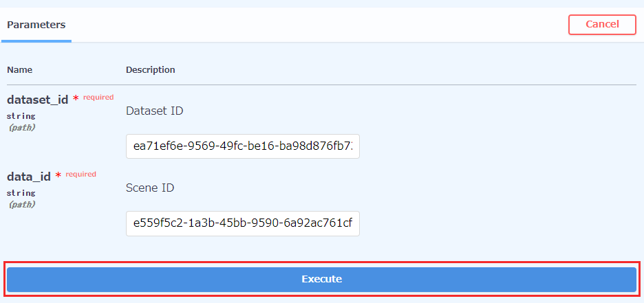The height and width of the screenshot is (303, 644).
Task: Click the red asterisk beside dataset_id
Action: 76,99
